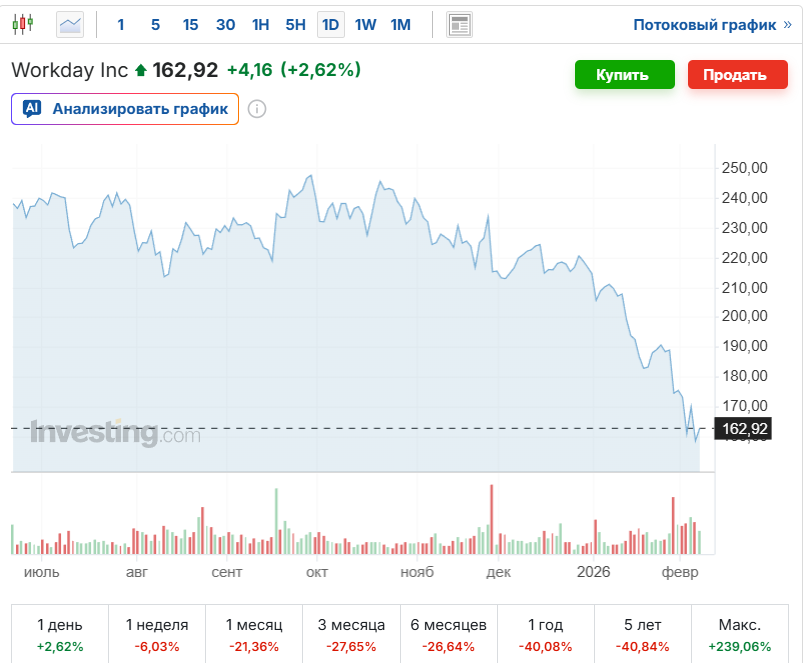The height and width of the screenshot is (663, 805).
Task: Select the 1D interval
Action: click(x=330, y=25)
